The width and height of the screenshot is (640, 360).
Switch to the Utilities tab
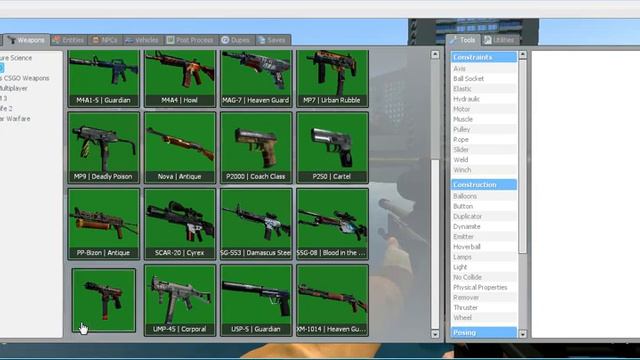[x=499, y=40]
